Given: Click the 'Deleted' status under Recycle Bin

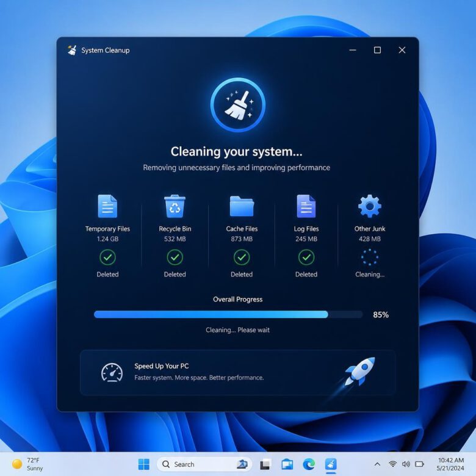Looking at the screenshot, I should pos(175,275).
